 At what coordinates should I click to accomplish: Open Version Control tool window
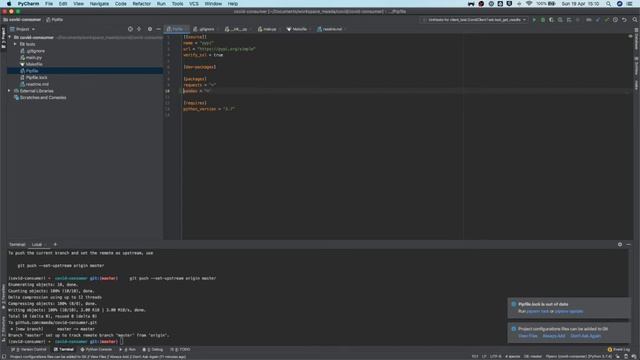point(29,349)
